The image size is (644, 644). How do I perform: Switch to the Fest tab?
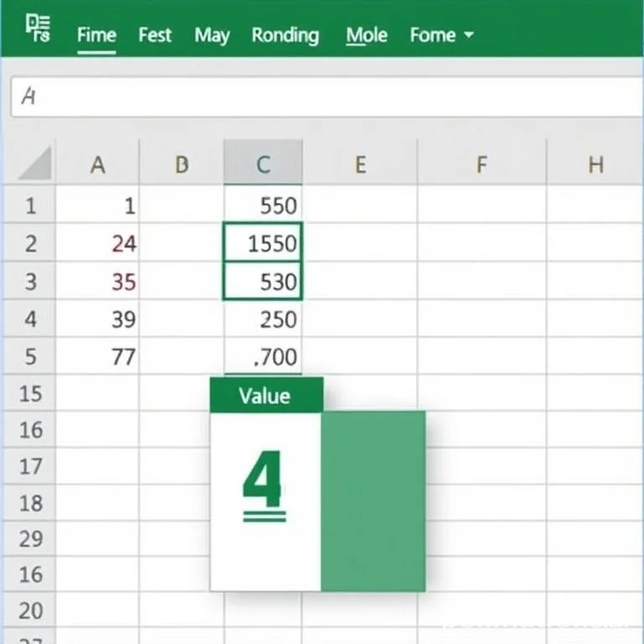pos(154,35)
